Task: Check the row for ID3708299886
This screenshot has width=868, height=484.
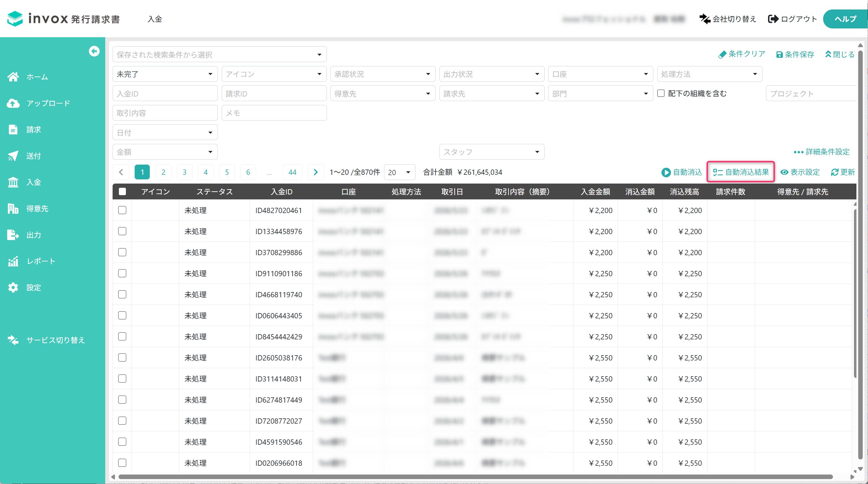Action: point(122,252)
